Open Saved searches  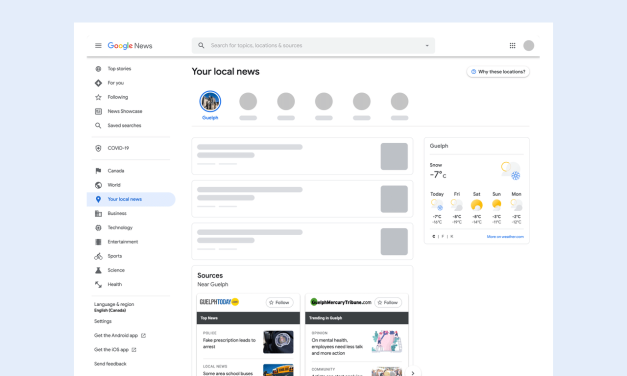[x=124, y=126]
